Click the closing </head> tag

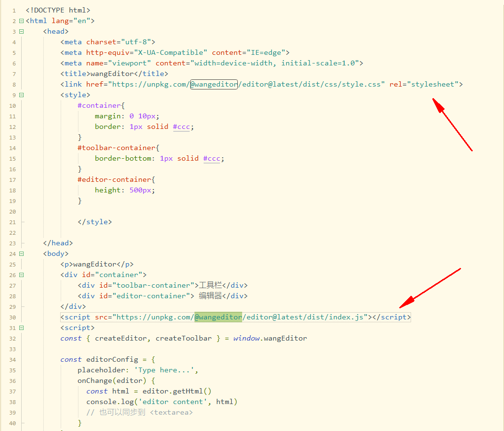point(58,243)
